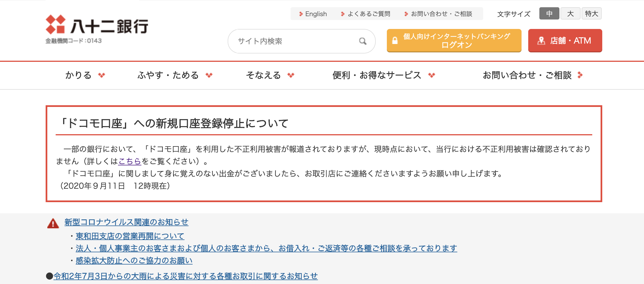644x284 pixels.
Task: Open main navigation お問い合わせ・ご相談
Action: click(x=527, y=75)
